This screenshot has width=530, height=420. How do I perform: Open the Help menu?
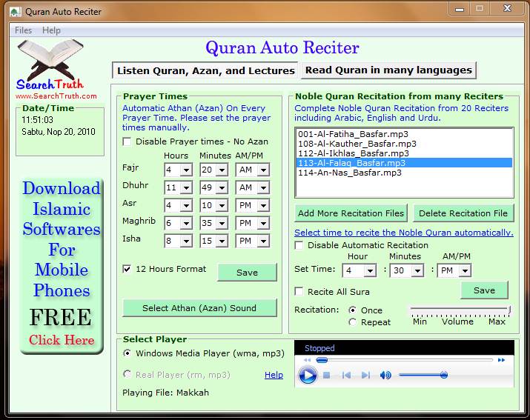coord(51,30)
